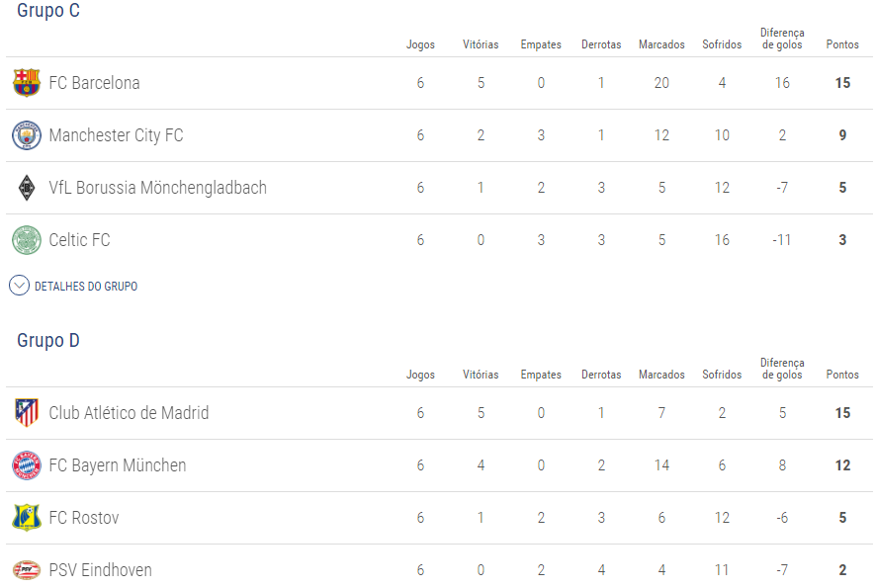
Task: Open the Manchester City FC team link
Action: (116, 135)
